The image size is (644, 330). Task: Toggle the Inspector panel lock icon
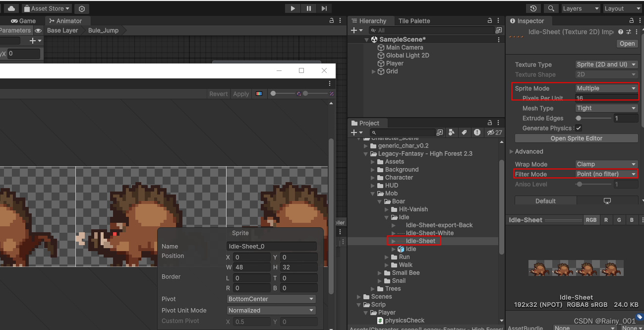[632, 21]
